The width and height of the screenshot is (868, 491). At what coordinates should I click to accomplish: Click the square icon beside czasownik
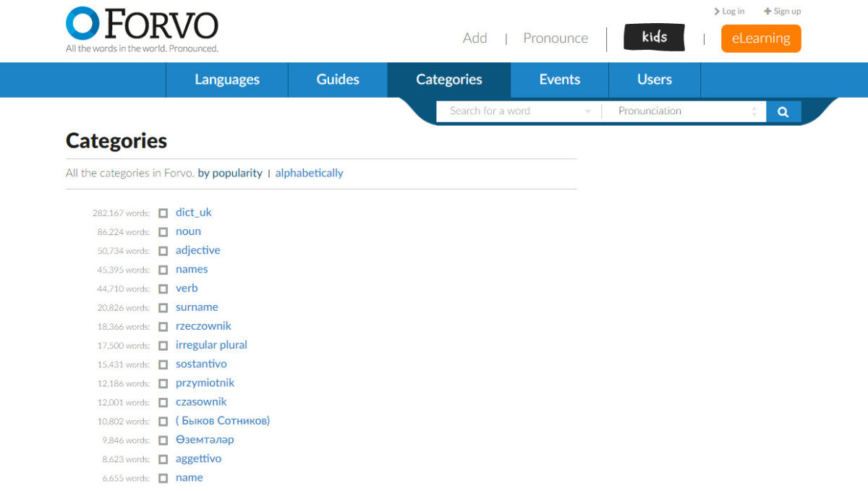pos(163,402)
